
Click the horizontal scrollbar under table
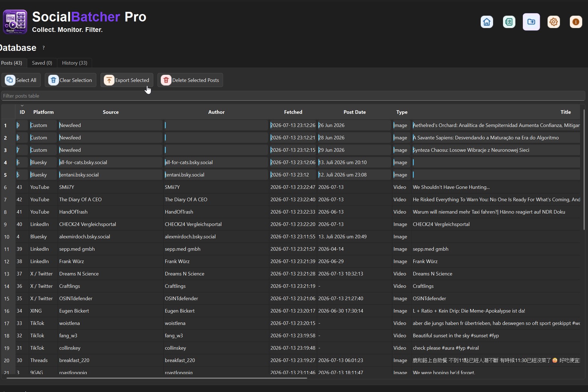click(156, 378)
